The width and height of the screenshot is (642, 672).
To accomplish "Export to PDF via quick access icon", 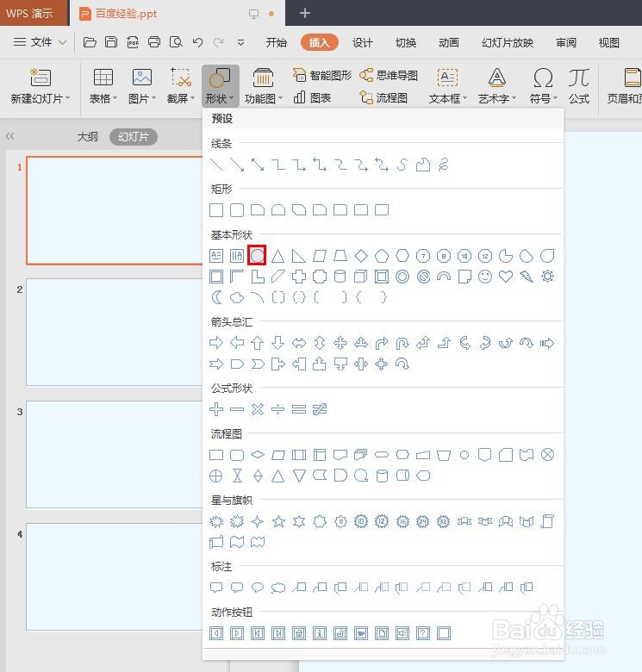I will [x=133, y=42].
